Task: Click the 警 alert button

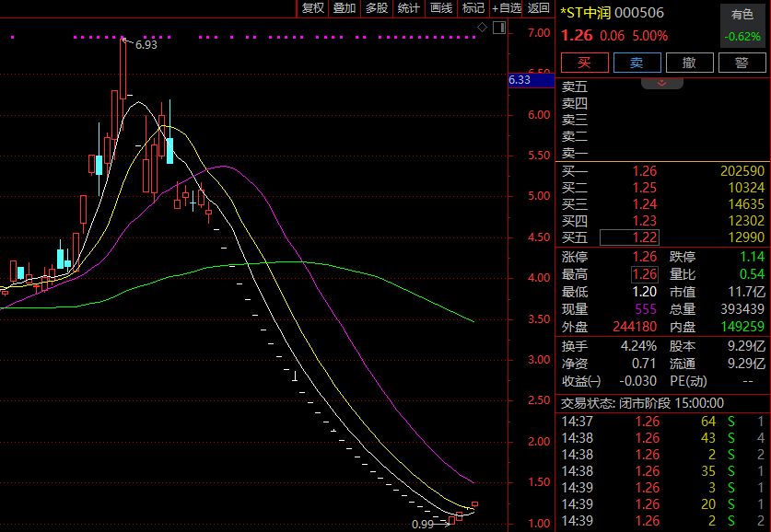Action: 742,63
